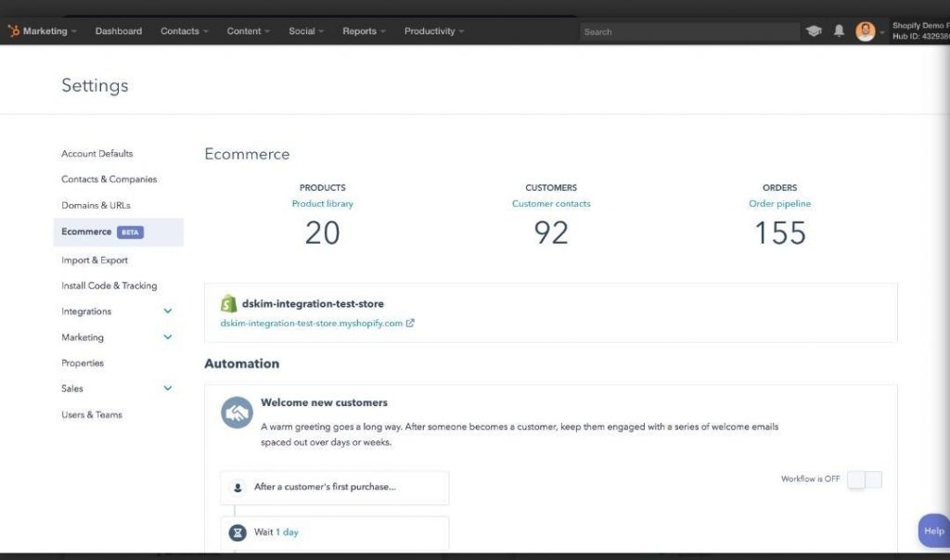Expand the Integrations sidebar chevron
Image resolution: width=950 pixels, height=560 pixels.
pyautogui.click(x=168, y=312)
